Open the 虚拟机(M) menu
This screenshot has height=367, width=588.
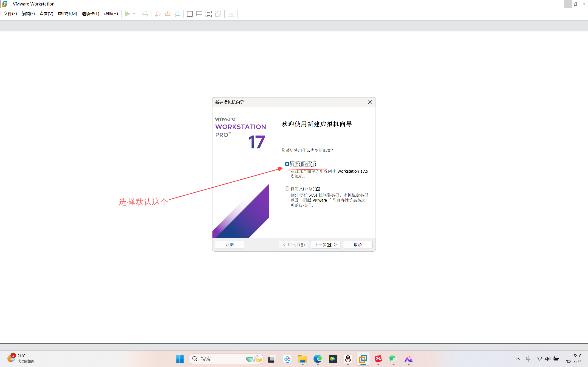click(x=67, y=14)
